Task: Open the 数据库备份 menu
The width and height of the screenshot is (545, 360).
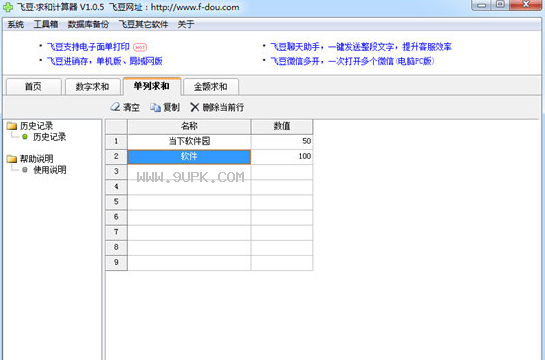Action: click(88, 24)
